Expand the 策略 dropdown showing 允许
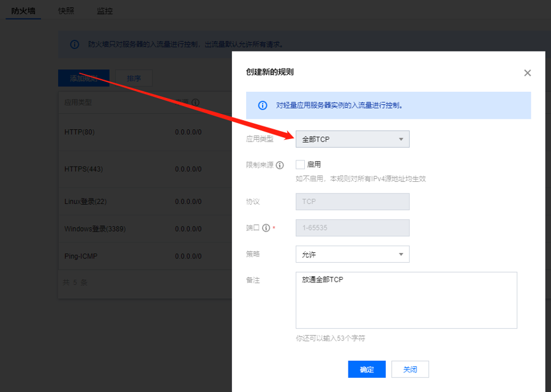Viewport: 551px width, 392px height. [352, 254]
